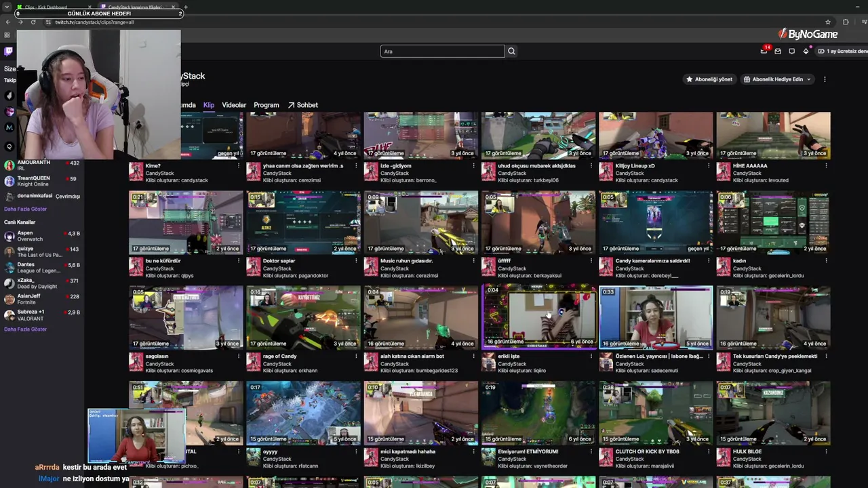Open Subroza +1 VALORANT channel
This screenshot has width=868, height=488.
coord(42,315)
